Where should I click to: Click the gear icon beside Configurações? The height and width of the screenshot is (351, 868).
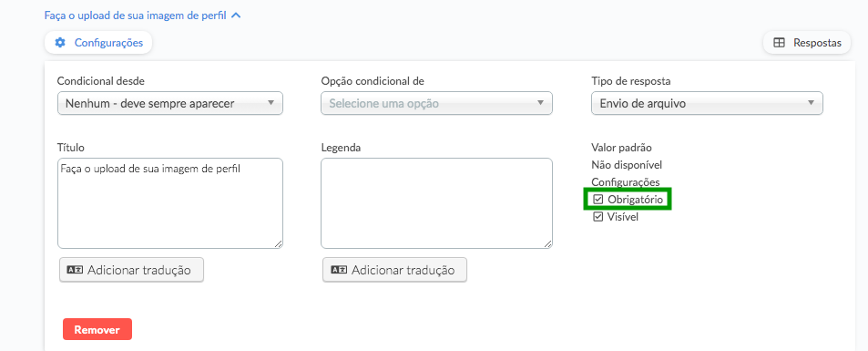[x=60, y=43]
